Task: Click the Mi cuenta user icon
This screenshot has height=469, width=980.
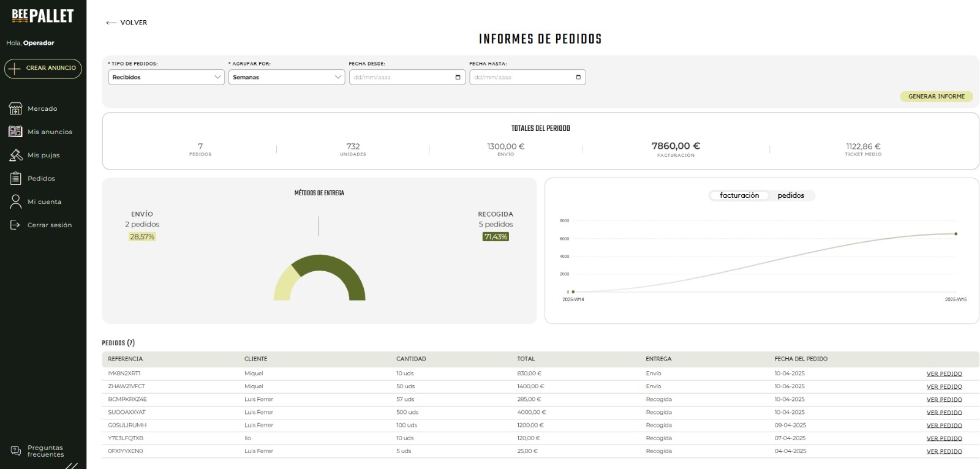Action: point(15,201)
